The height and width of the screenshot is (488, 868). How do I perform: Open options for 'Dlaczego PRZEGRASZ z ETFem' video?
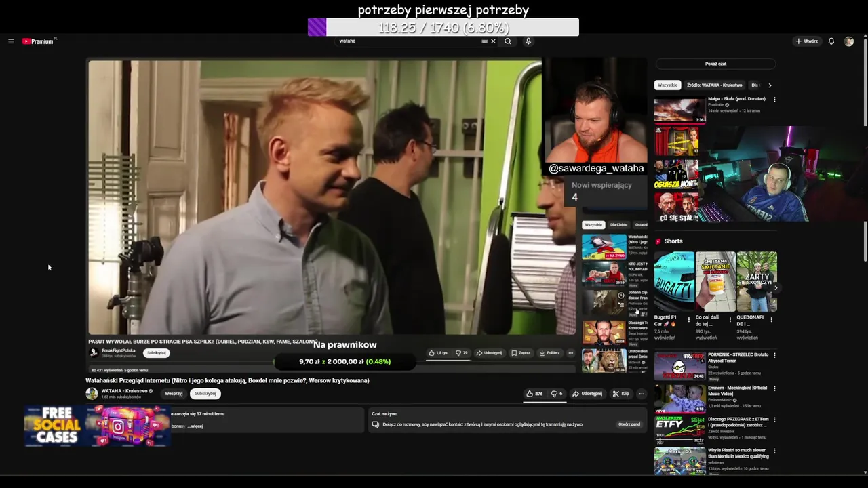click(774, 420)
